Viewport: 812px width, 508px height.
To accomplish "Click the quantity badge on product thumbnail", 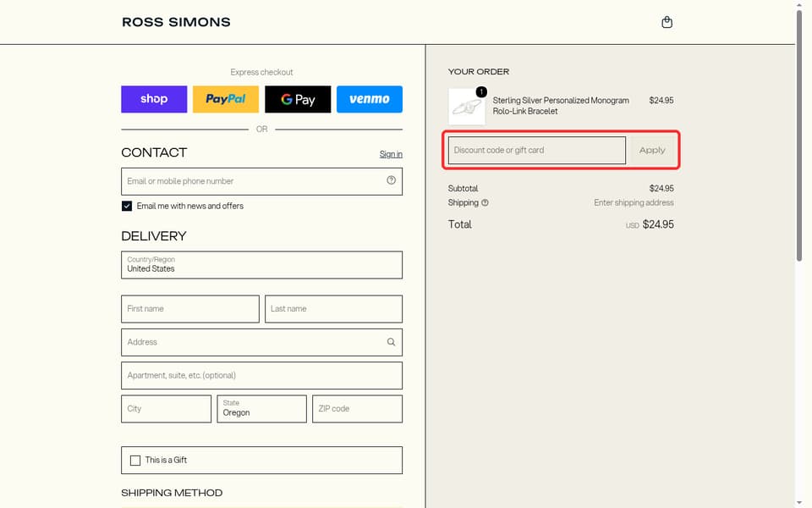I will [x=481, y=91].
